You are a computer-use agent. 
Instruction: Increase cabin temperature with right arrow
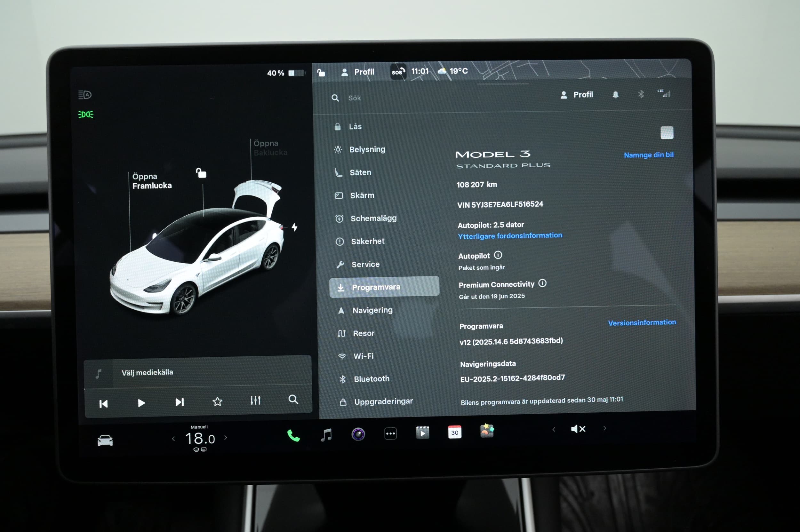(226, 438)
